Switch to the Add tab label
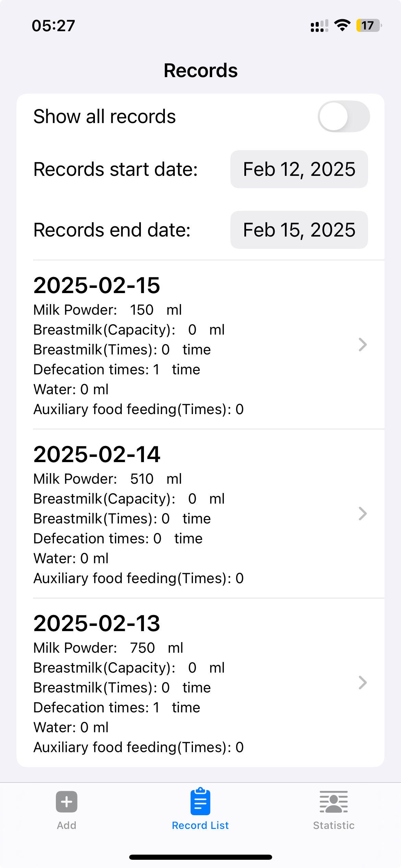The image size is (401, 868). (x=66, y=825)
